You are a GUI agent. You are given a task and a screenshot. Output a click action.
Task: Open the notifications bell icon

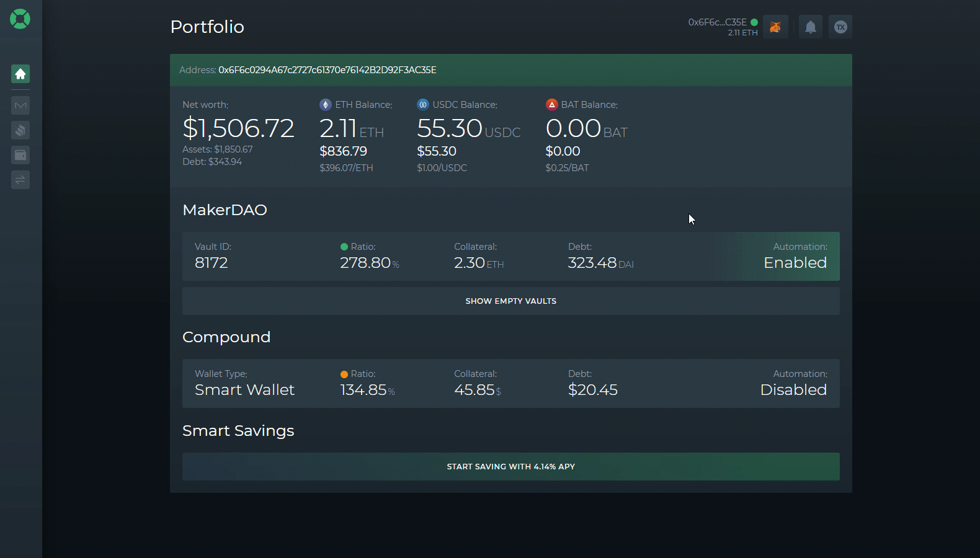[x=810, y=27]
